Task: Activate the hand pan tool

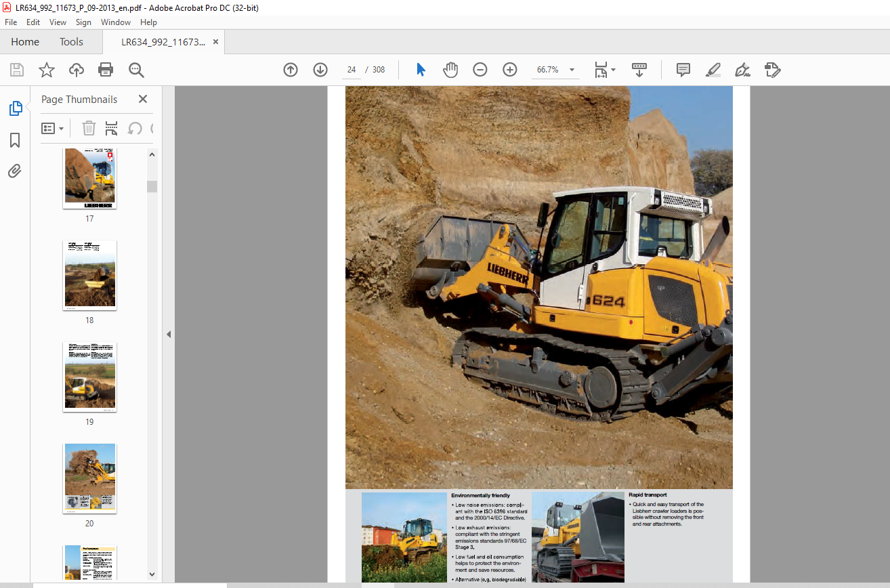Action: pyautogui.click(x=450, y=70)
